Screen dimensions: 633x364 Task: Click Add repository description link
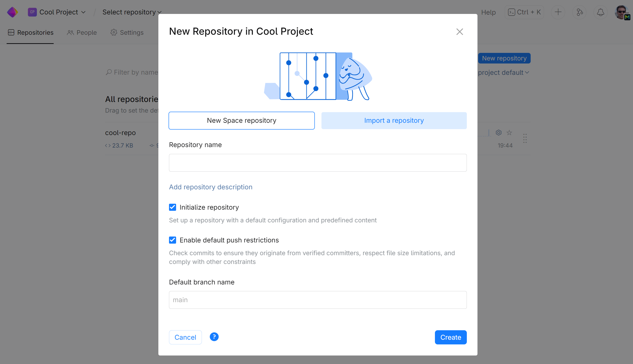point(211,187)
